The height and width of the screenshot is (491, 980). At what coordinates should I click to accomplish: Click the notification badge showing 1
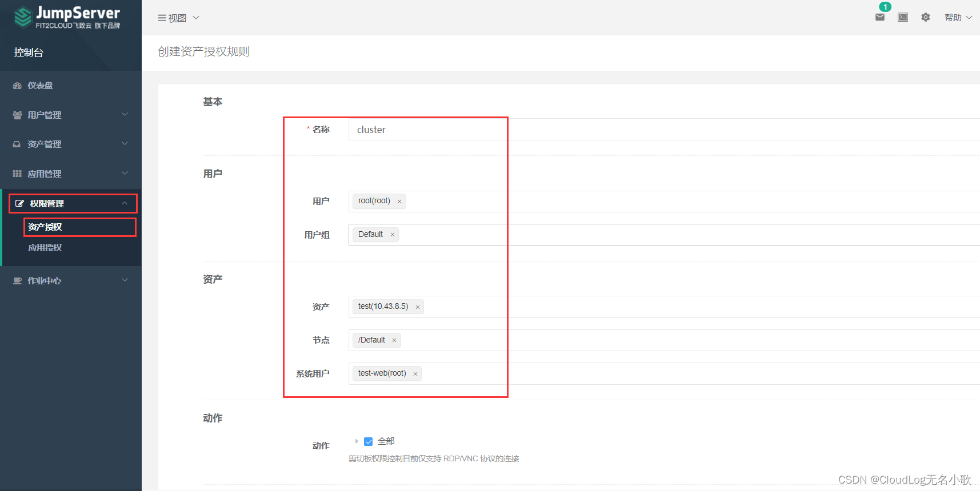(885, 7)
